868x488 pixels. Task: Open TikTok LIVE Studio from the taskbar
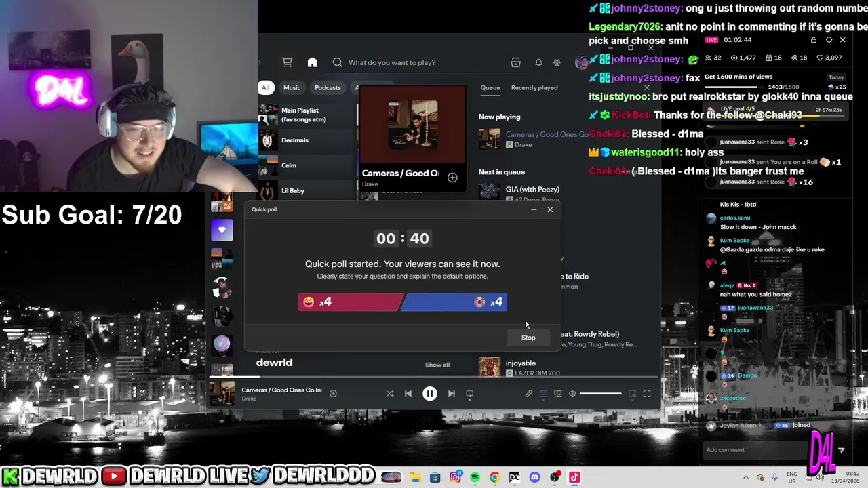(x=574, y=477)
